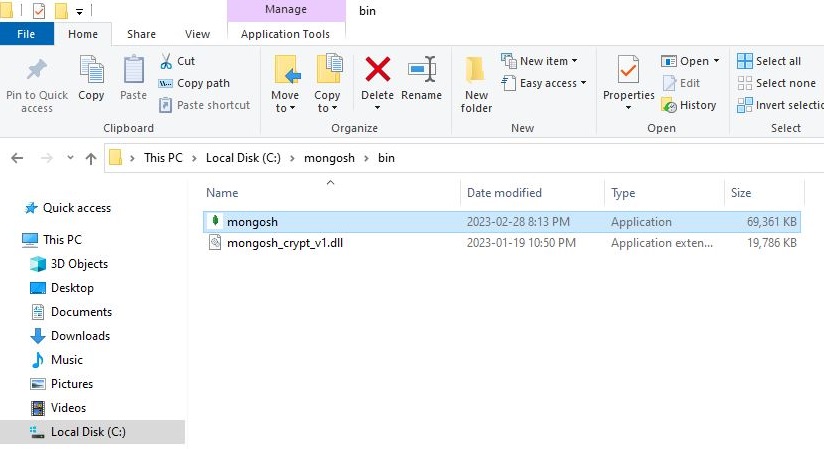The image size is (824, 449).
Task: Create a New folder
Action: [476, 84]
